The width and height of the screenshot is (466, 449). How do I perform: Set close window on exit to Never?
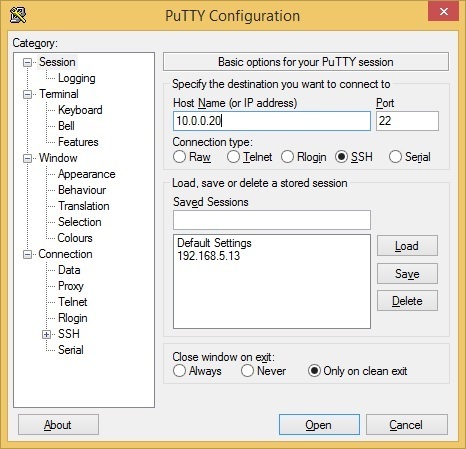point(247,371)
